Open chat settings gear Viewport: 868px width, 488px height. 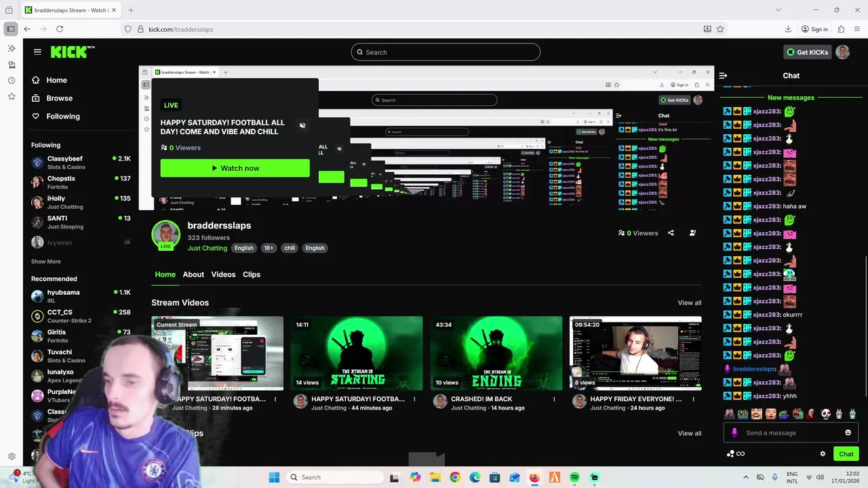[x=823, y=454]
